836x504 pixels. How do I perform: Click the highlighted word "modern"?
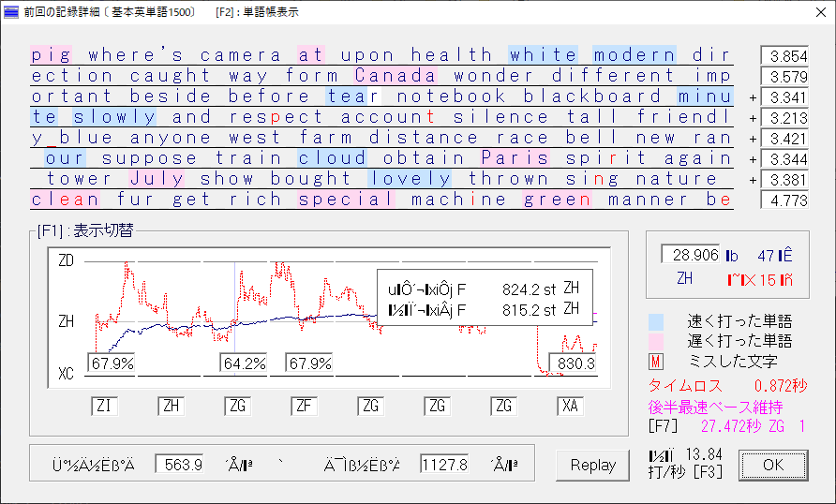coord(634,55)
